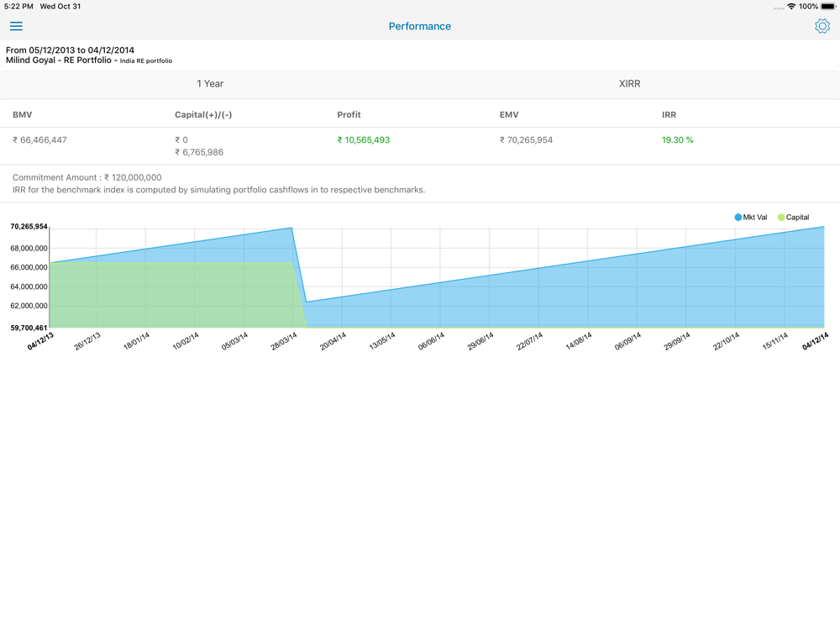
Task: Tap the Wi-Fi status icon
Action: click(x=790, y=7)
